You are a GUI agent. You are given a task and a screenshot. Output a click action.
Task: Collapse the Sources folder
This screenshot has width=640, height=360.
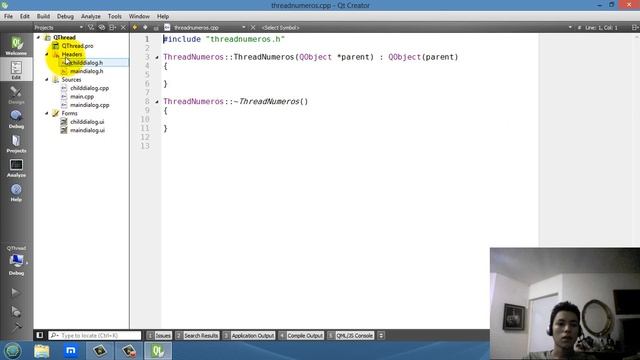pos(47,80)
